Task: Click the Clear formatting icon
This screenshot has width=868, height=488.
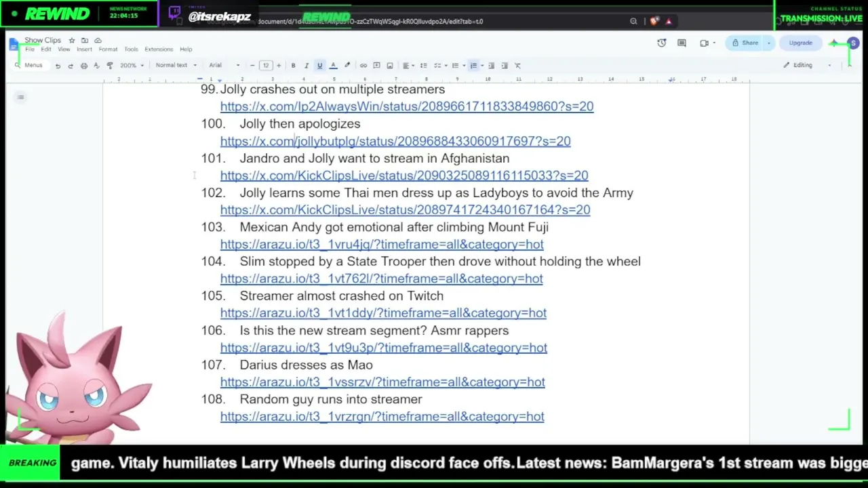Action: point(517,66)
